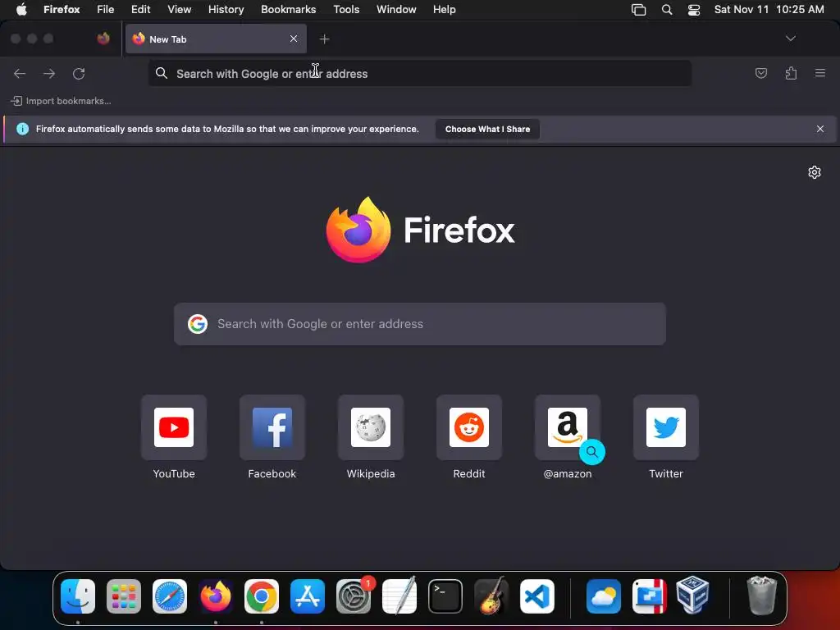The image size is (840, 630).
Task: Focus the page's Google search box
Action: (x=419, y=324)
